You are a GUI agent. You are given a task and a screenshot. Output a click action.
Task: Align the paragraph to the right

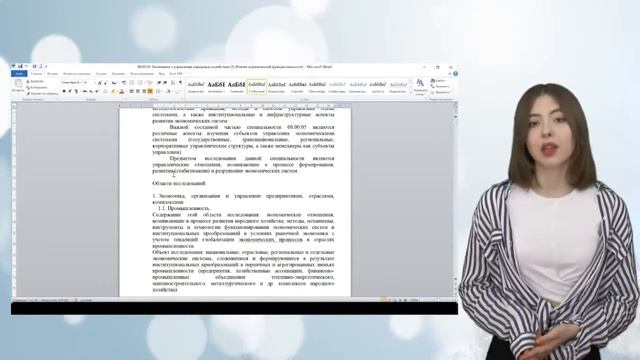coord(144,91)
